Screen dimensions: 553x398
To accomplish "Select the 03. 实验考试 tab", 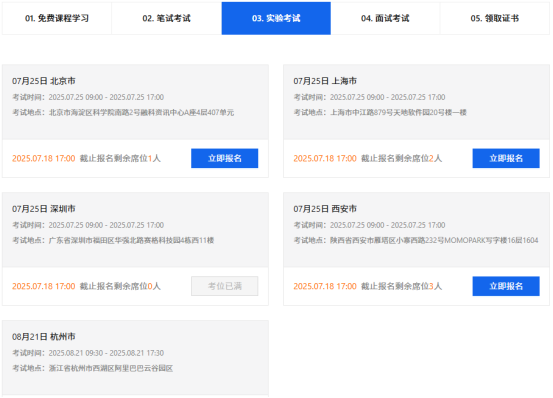I will click(276, 18).
